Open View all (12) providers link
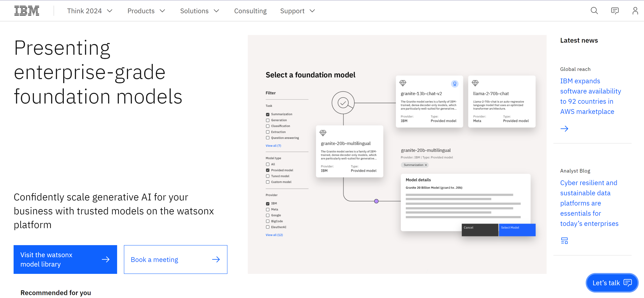The image size is (644, 298). pyautogui.click(x=274, y=235)
